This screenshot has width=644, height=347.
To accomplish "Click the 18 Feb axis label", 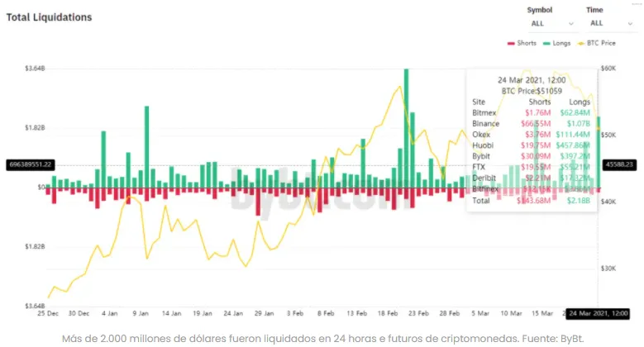I will coord(387,313).
